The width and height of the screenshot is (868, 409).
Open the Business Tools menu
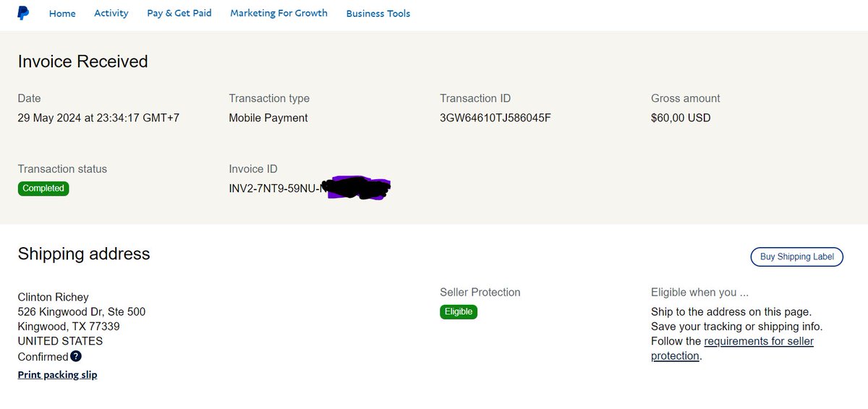(378, 13)
